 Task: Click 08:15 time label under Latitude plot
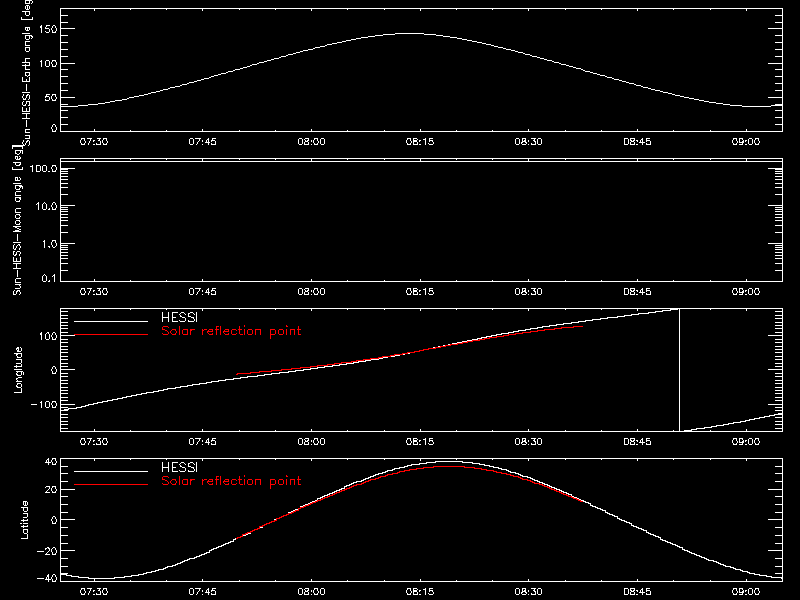[x=420, y=592]
